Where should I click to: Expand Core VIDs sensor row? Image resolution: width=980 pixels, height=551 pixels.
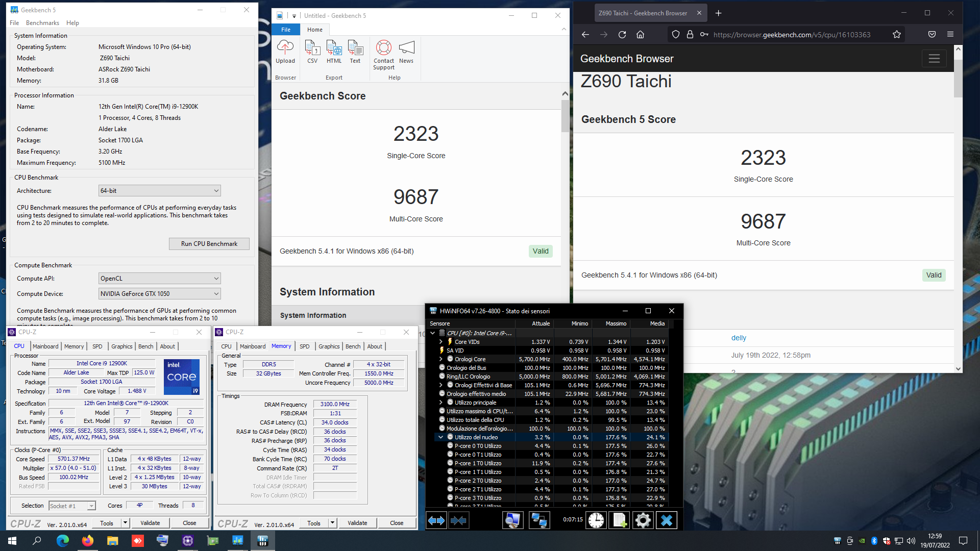(x=441, y=342)
